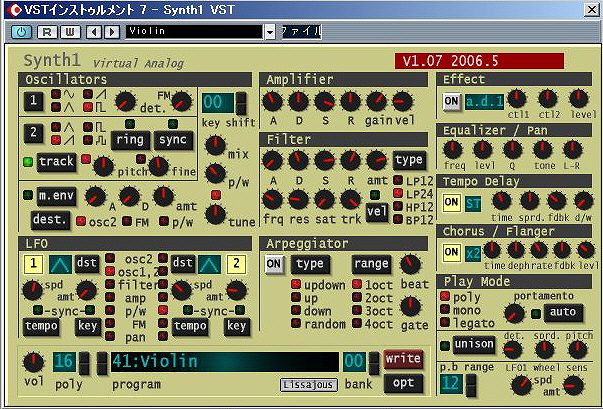Toggle the unison button
The image size is (603, 409).
click(x=473, y=345)
